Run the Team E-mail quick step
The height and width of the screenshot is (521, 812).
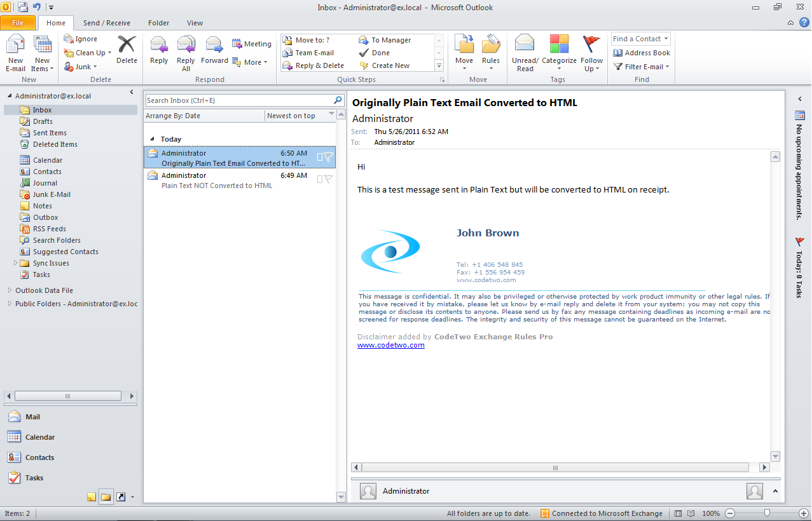pyautogui.click(x=308, y=53)
